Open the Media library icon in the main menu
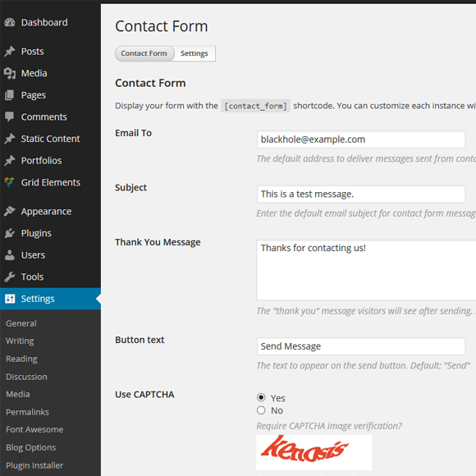This screenshot has height=476, width=476. (x=10, y=73)
